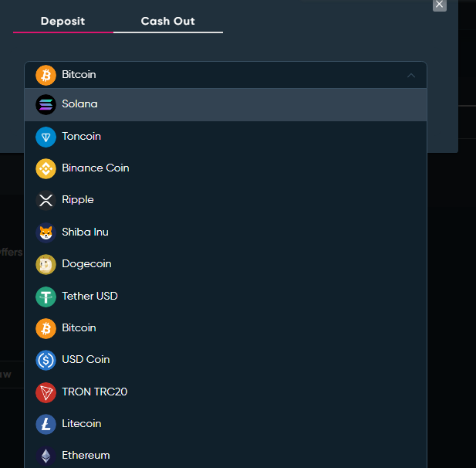This screenshot has height=468, width=476.
Task: Click the Dogecoin icon
Action: point(46,264)
